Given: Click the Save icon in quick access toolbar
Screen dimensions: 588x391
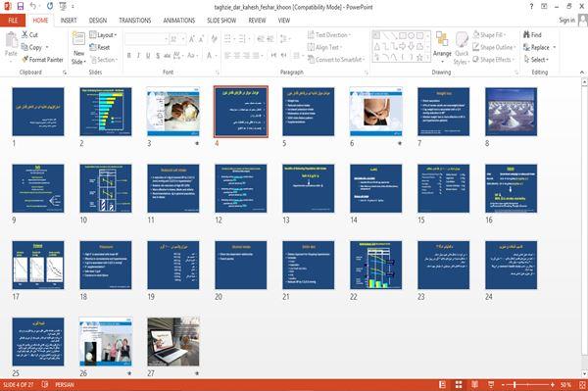Looking at the screenshot, I should (x=21, y=6).
